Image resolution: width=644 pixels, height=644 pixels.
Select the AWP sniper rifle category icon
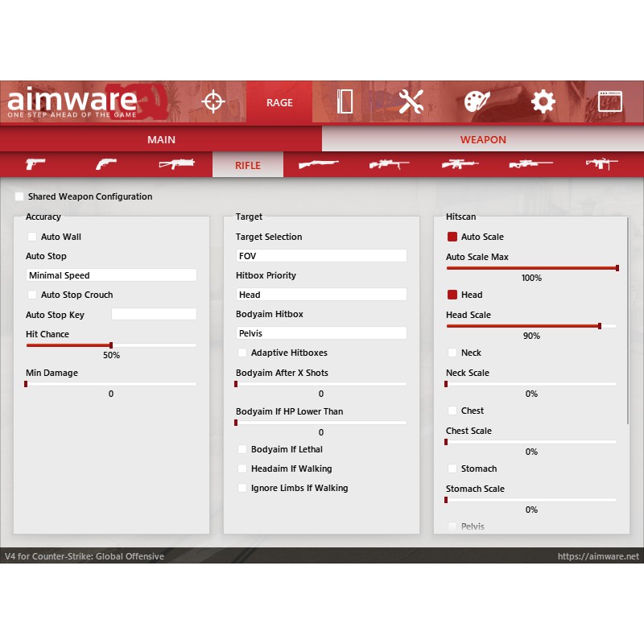coord(530,164)
